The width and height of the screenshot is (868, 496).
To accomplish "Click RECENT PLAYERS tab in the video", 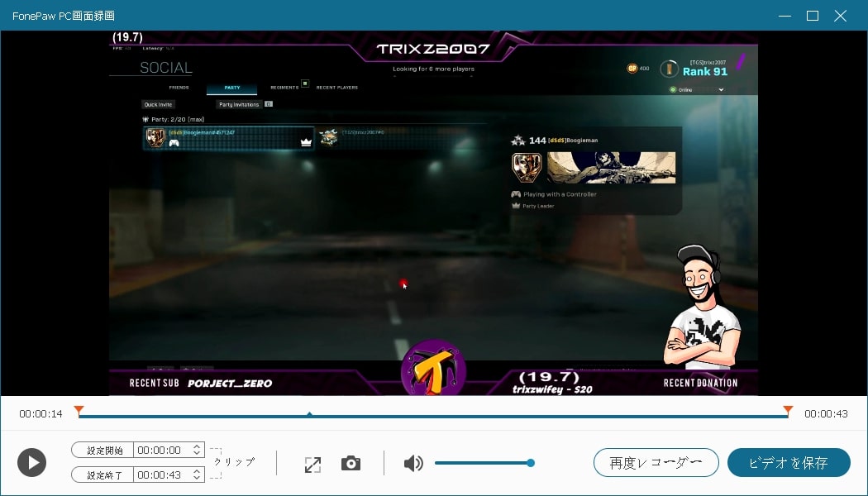I will pyautogui.click(x=337, y=88).
